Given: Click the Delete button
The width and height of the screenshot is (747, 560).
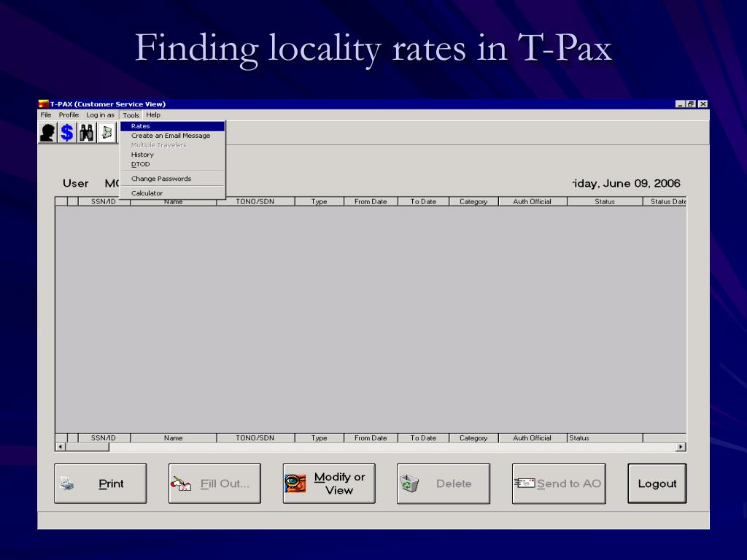Looking at the screenshot, I should (x=444, y=483).
